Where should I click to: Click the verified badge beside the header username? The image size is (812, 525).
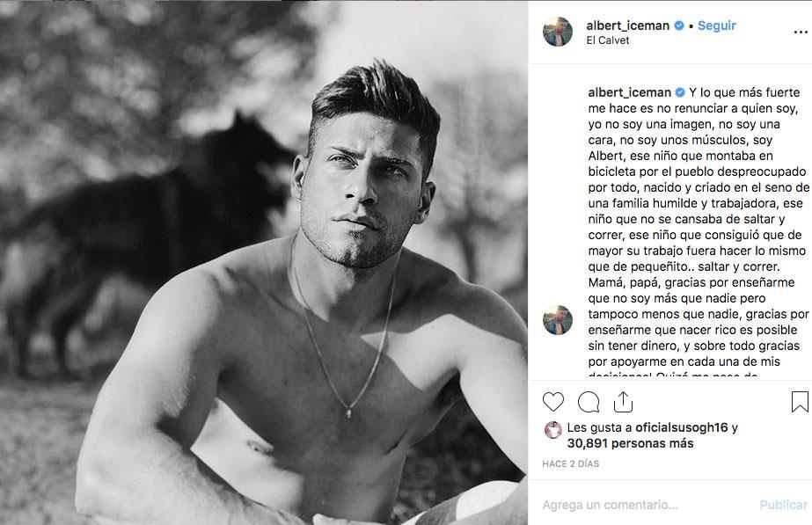(x=679, y=26)
